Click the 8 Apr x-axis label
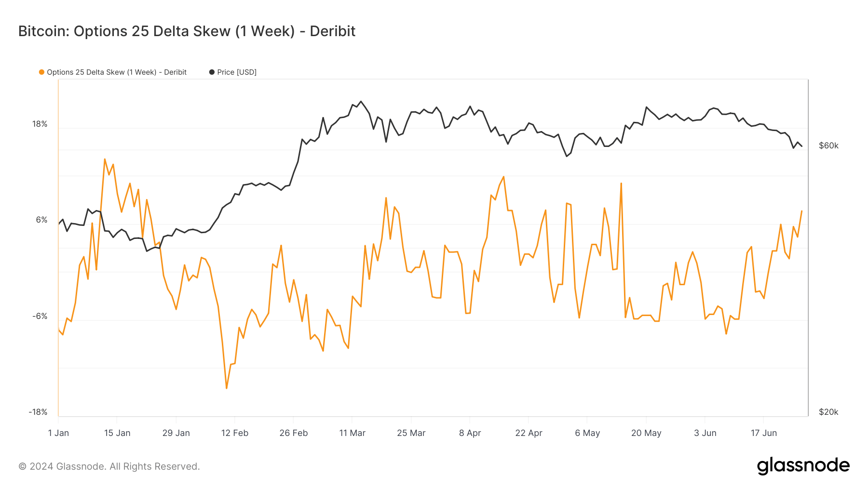868x488 pixels. point(470,433)
